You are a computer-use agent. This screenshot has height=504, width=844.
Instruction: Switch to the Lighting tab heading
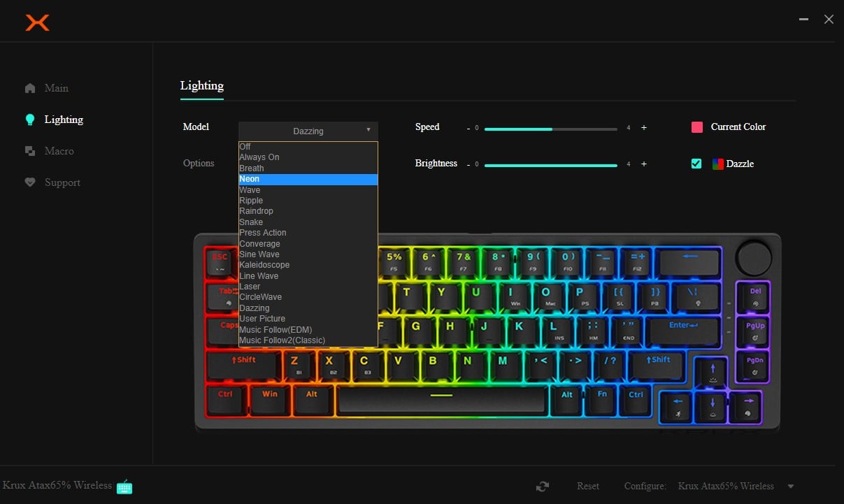pyautogui.click(x=201, y=86)
